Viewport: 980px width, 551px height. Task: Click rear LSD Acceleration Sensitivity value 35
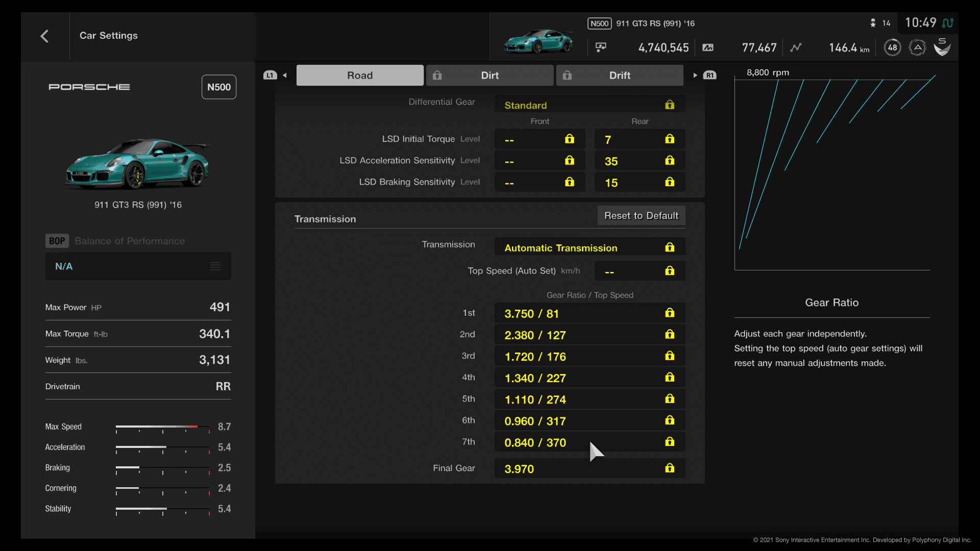[640, 161]
